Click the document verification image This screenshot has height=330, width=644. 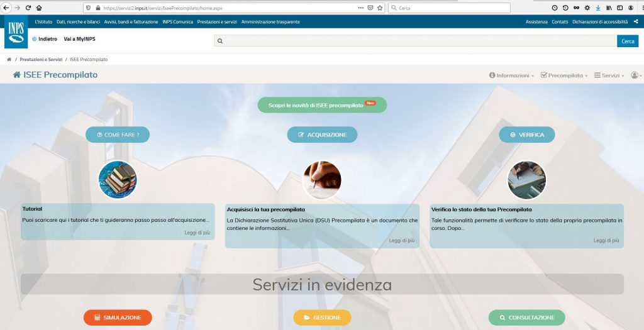pos(527,180)
